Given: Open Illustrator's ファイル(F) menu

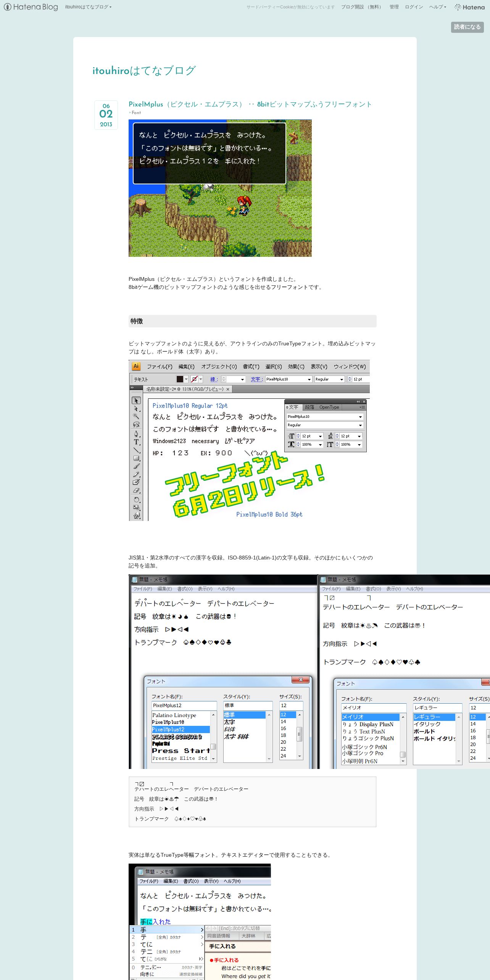Looking at the screenshot, I should tap(160, 366).
